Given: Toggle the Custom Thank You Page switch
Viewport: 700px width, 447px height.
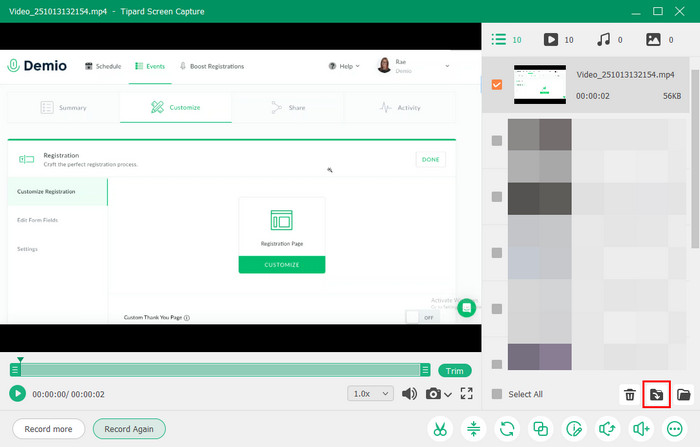Looking at the screenshot, I should click(x=422, y=317).
